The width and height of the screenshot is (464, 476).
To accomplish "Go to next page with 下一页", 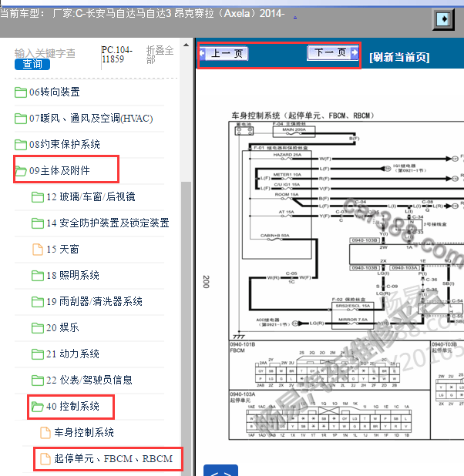I will pos(333,53).
